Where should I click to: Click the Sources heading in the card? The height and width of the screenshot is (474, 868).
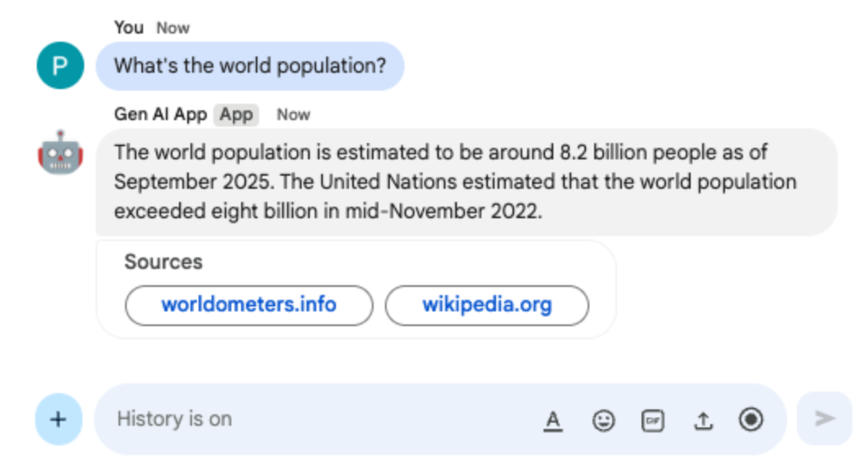[163, 262]
